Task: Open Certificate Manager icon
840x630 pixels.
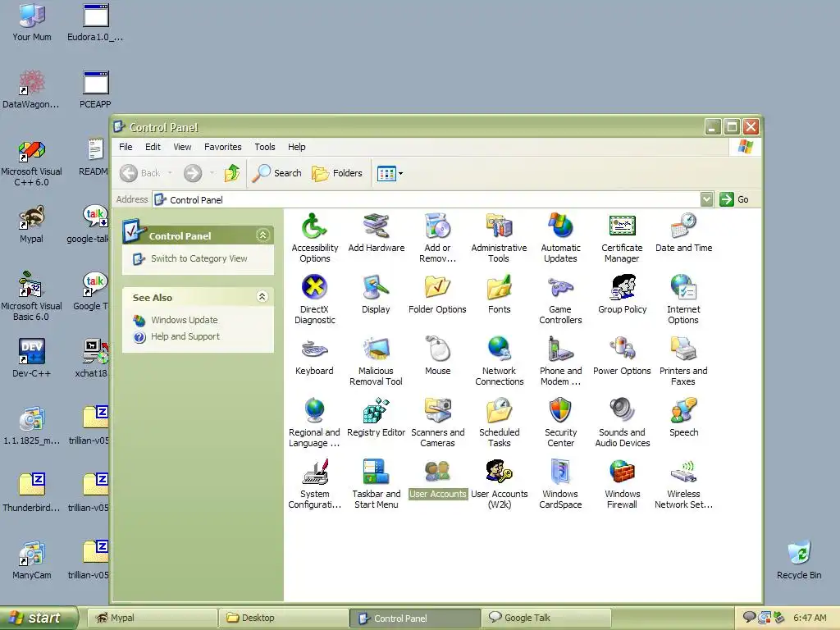Action: point(622,238)
